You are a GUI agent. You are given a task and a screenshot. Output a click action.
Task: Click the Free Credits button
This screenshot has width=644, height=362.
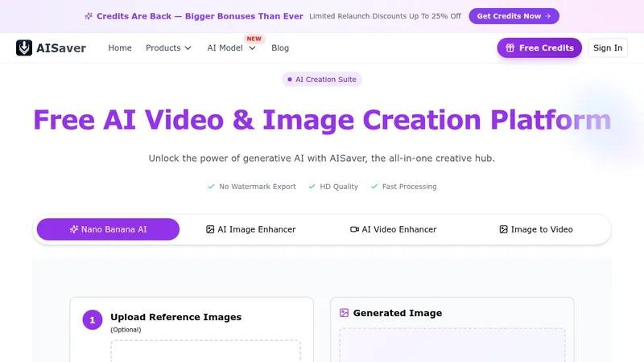[539, 47]
